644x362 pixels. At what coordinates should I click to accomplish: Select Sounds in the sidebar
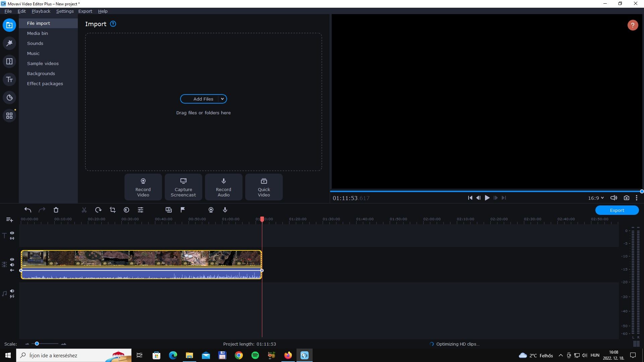pyautogui.click(x=48, y=43)
